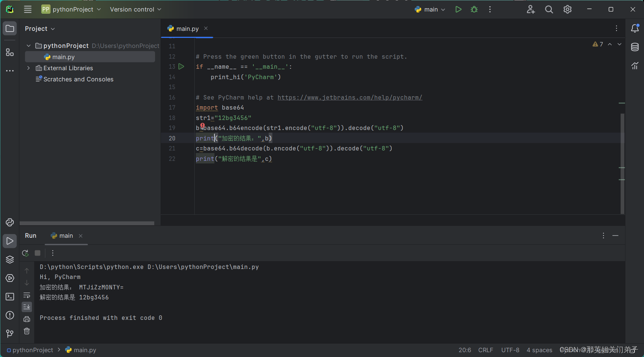The height and width of the screenshot is (357, 644).
Task: Open pythonProject project dropdown
Action: tap(71, 9)
